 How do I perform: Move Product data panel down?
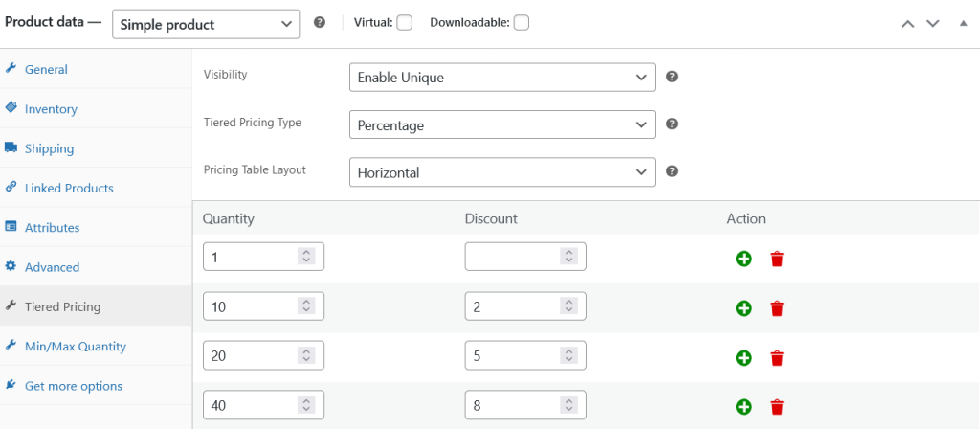(x=933, y=23)
